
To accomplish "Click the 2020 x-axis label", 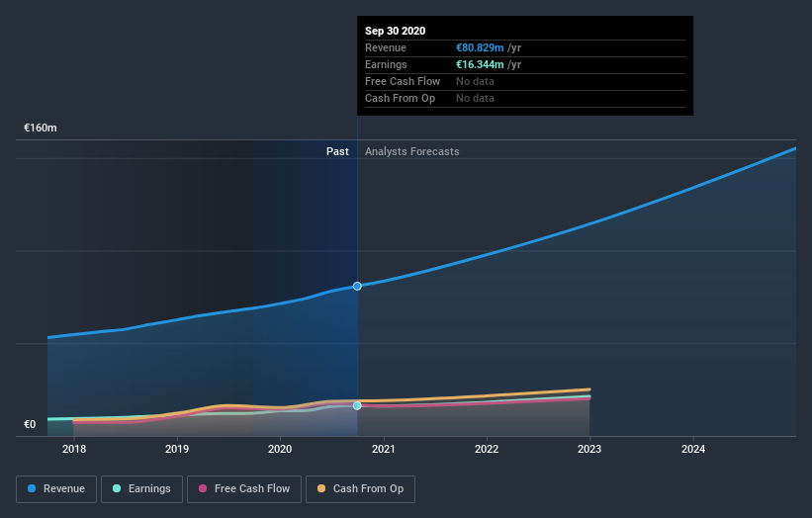I will click(280, 449).
